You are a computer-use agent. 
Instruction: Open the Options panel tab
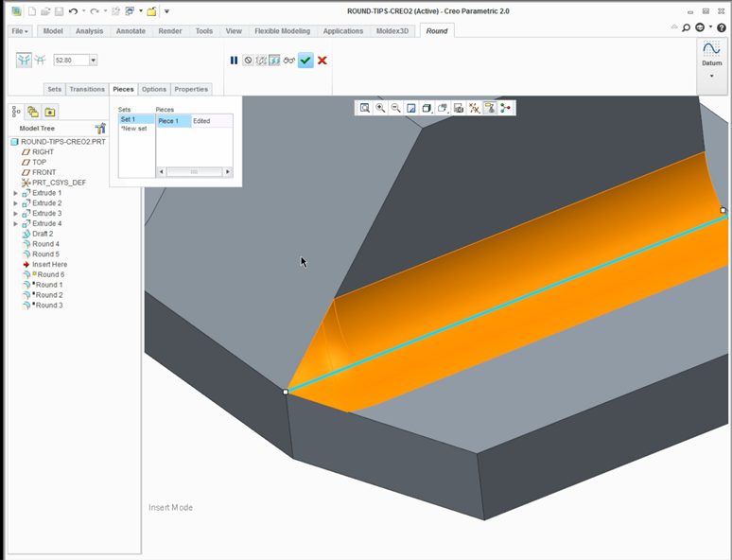click(x=154, y=89)
